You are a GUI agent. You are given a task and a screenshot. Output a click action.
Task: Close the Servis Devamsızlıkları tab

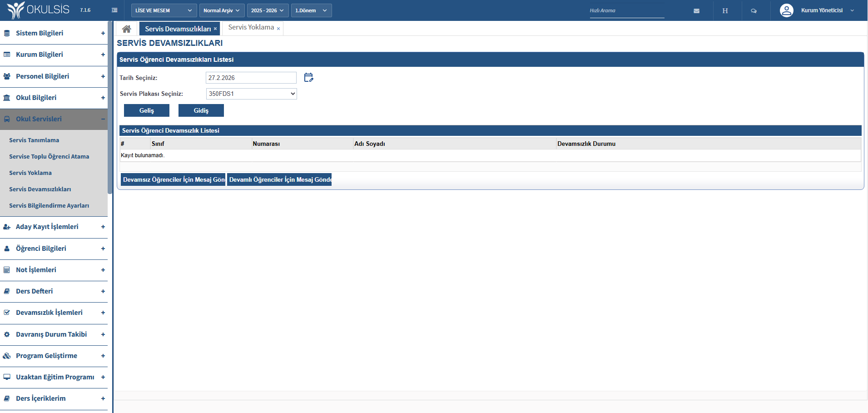coord(215,29)
